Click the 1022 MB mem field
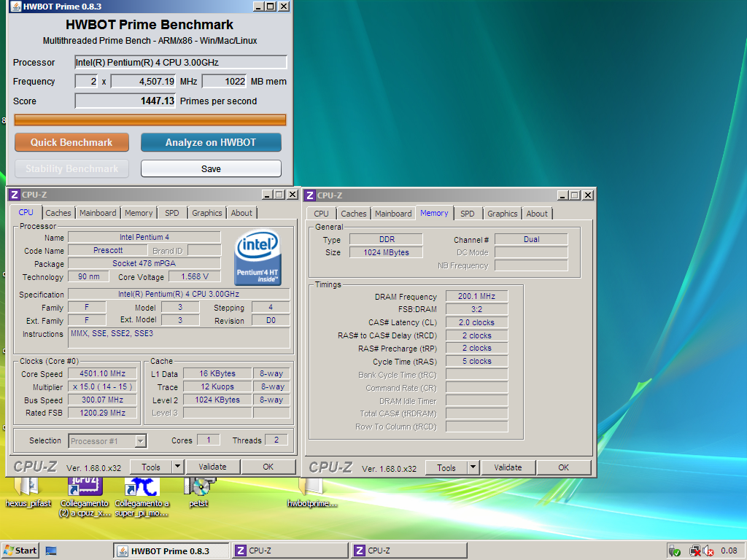The image size is (747, 560). 225,82
